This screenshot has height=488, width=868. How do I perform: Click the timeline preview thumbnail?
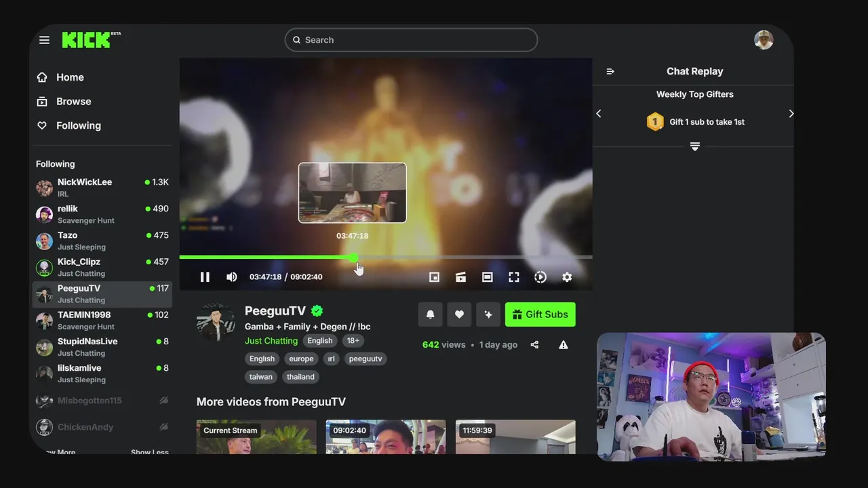tap(353, 192)
